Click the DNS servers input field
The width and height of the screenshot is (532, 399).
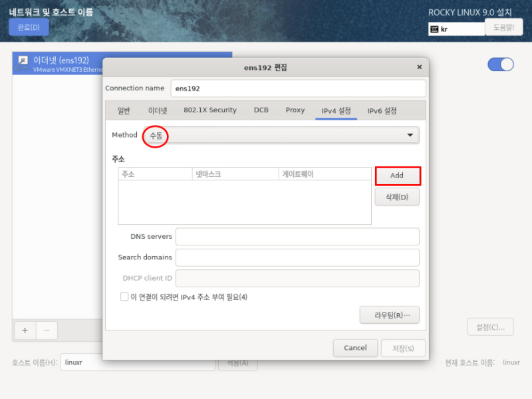[297, 237]
